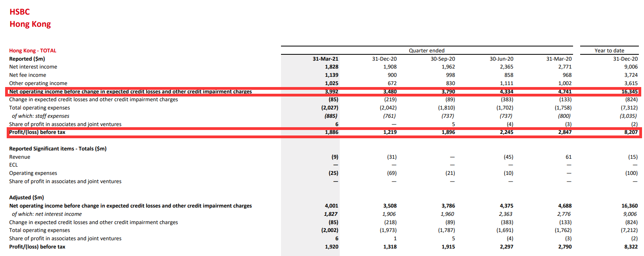This screenshot has width=644, height=256.
Task: Select the Other operating income row label
Action: click(x=38, y=83)
